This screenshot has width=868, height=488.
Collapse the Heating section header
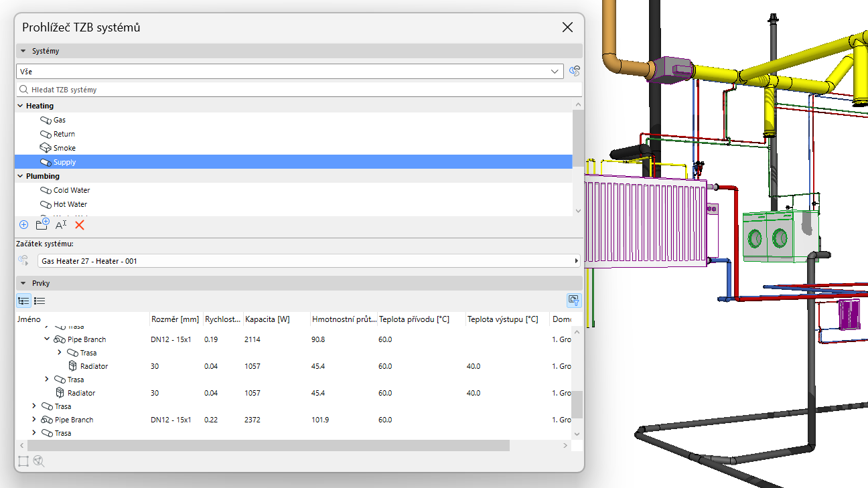[19, 105]
